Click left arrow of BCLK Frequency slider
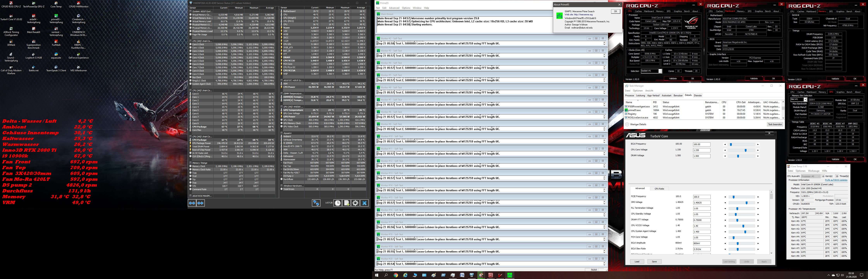Screen dimensions: 868x279 point(725,145)
